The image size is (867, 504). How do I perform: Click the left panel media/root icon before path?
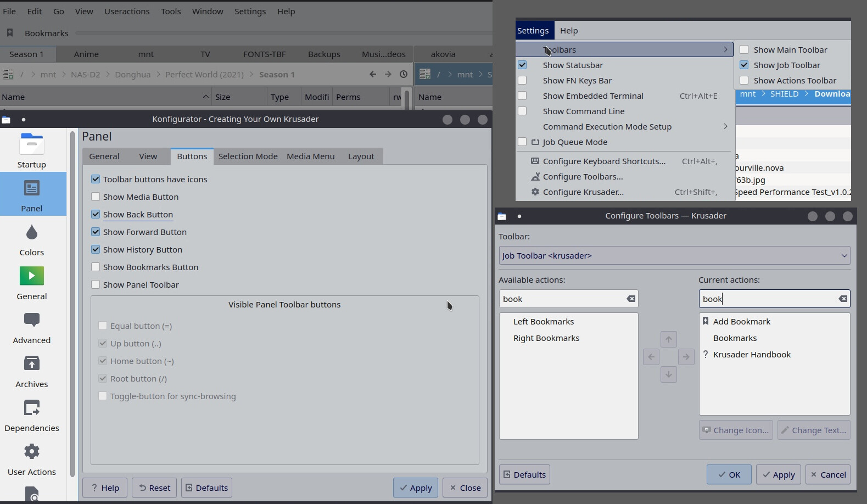8,74
